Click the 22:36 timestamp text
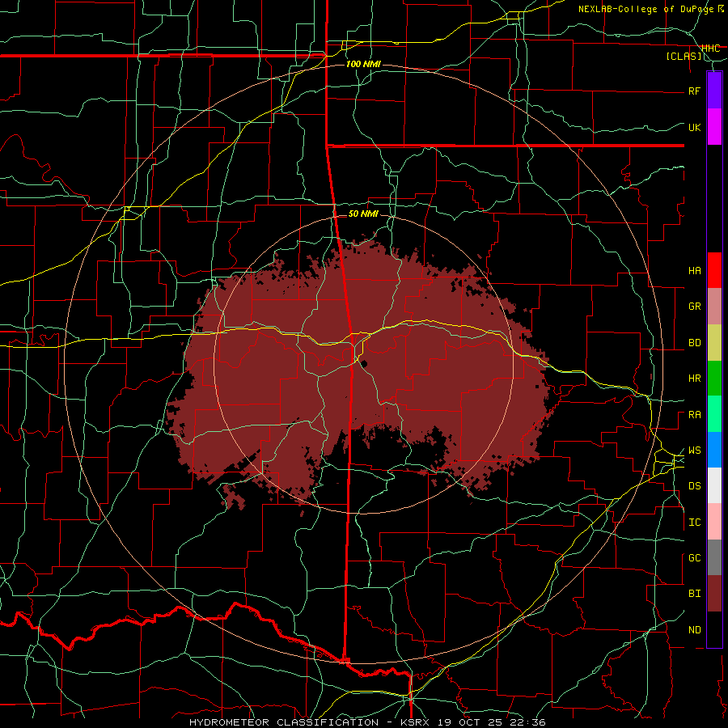Screen dimensions: 728x728 [529, 722]
